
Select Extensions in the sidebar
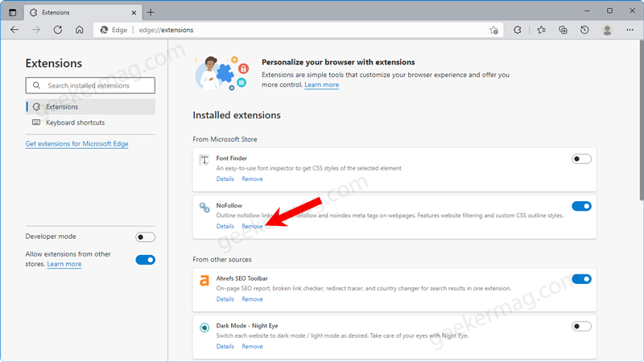[90, 107]
